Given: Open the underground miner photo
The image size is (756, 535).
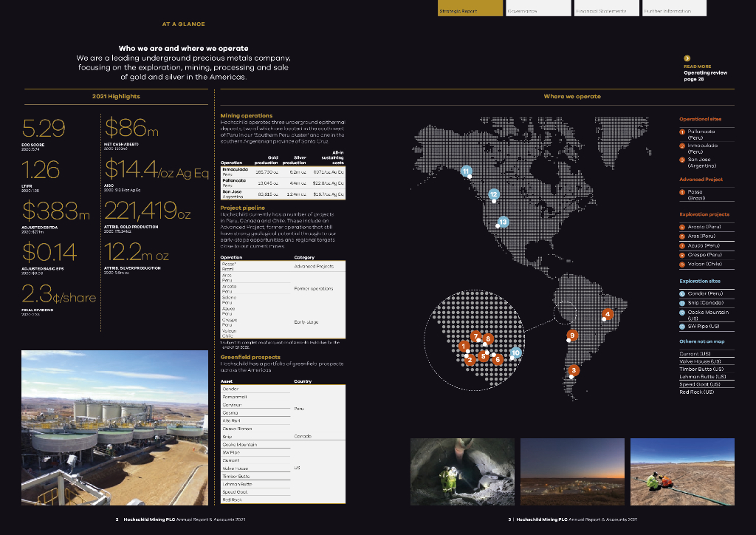Looking at the screenshot, I should (x=462, y=471).
